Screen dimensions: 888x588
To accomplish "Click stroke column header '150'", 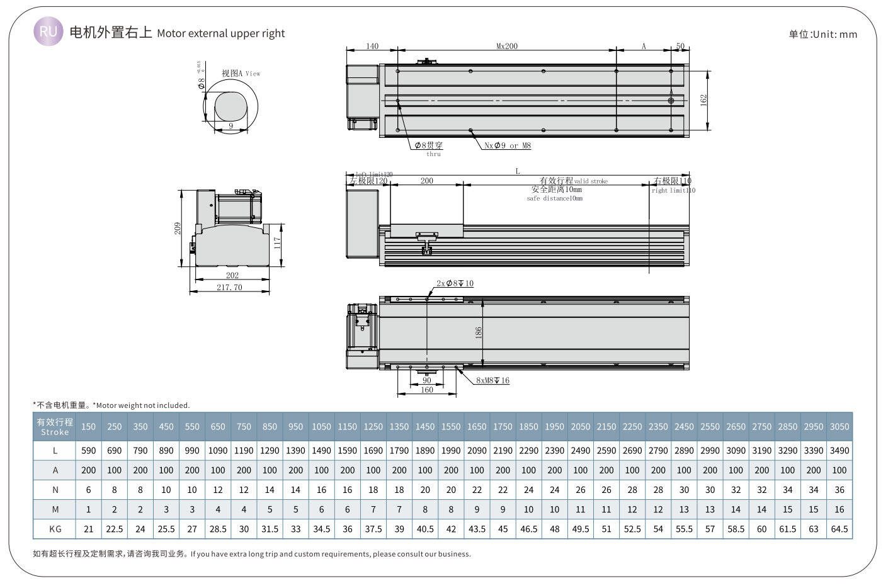I will pos(89,426).
